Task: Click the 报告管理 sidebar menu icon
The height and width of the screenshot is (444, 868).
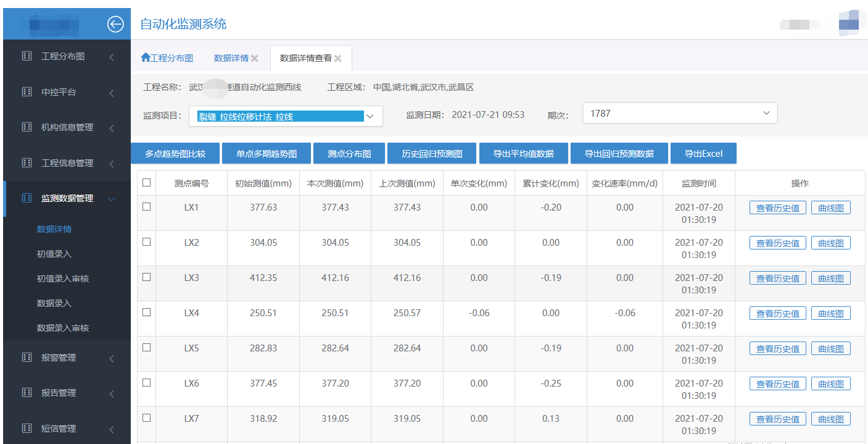Action: coord(27,393)
